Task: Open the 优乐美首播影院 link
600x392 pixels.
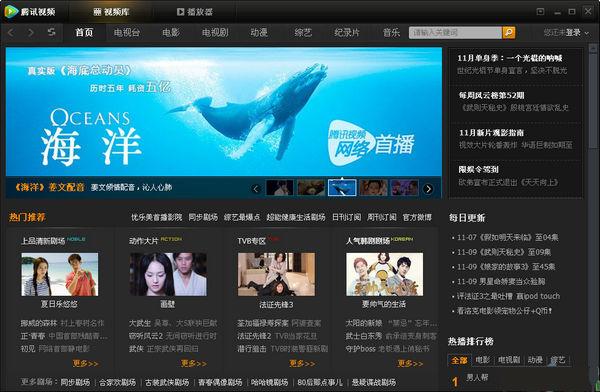Action: coord(157,217)
